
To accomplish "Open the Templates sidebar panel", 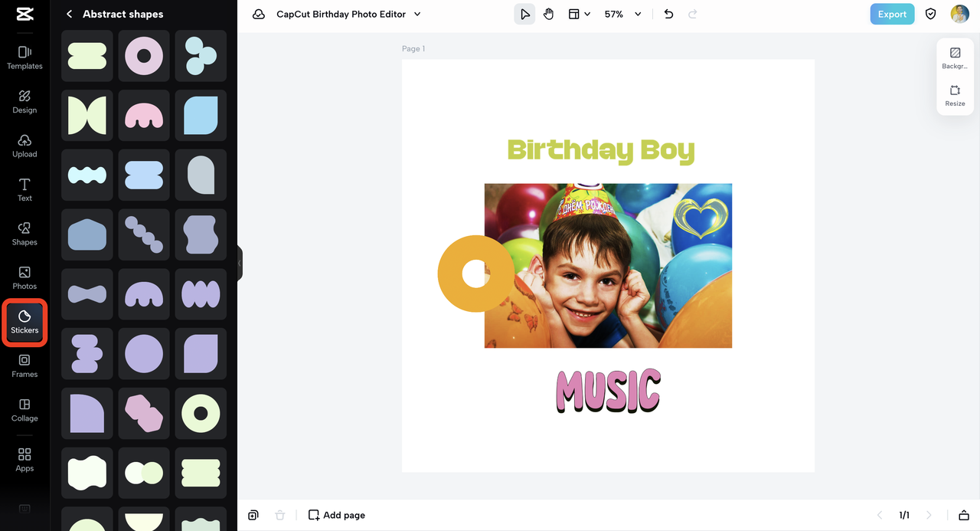I will point(24,57).
